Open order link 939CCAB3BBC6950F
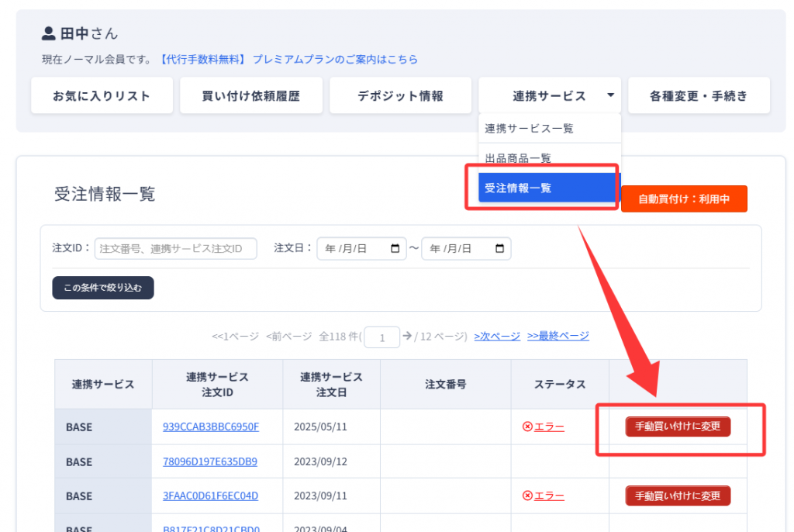794x532 pixels. pos(211,427)
